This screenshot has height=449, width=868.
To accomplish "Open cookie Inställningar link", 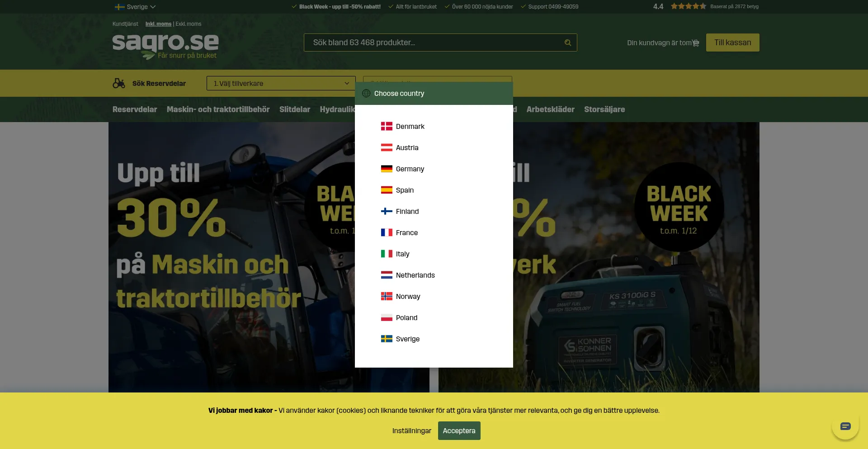I will click(x=411, y=431).
